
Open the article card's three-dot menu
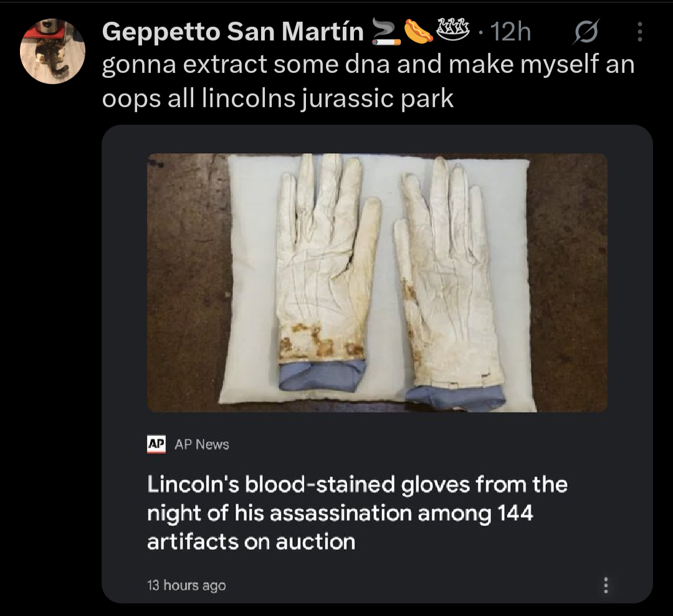point(606,585)
